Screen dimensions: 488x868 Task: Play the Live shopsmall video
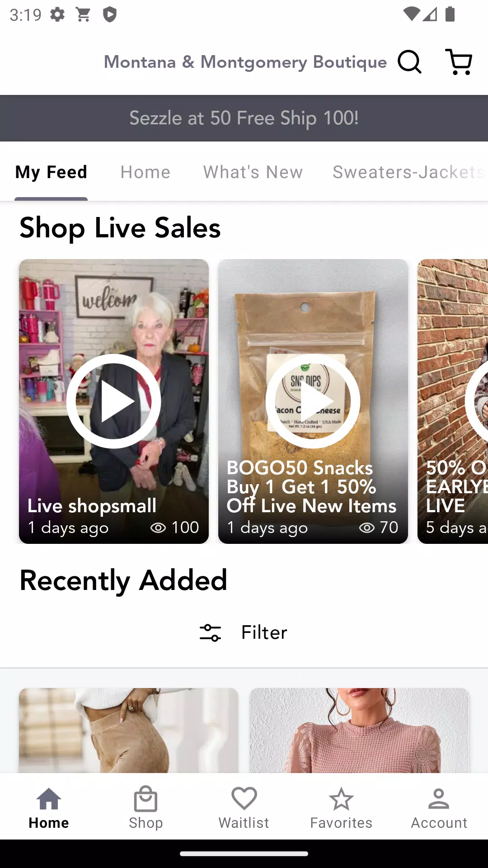(x=114, y=401)
